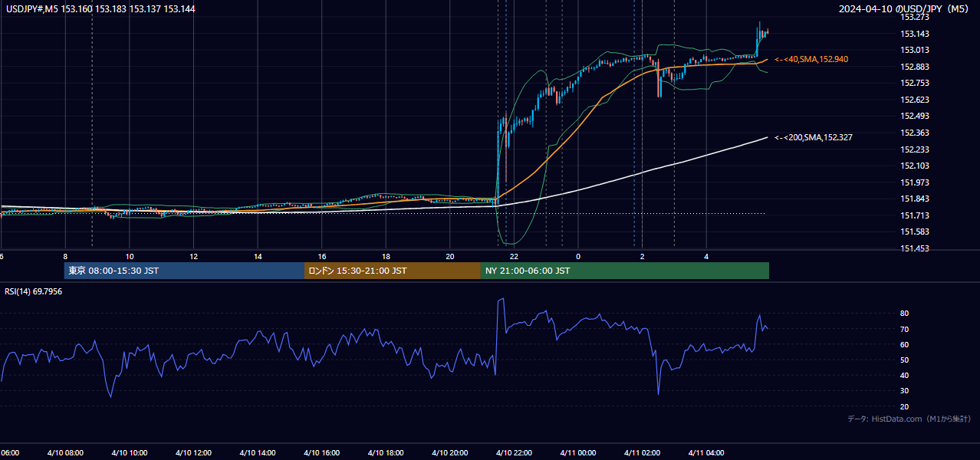Click hour label 14 under the price chart

click(x=258, y=256)
